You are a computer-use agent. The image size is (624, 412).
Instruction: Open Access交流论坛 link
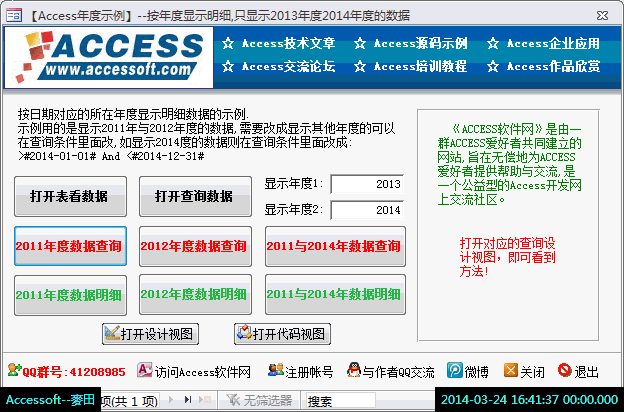(x=289, y=66)
